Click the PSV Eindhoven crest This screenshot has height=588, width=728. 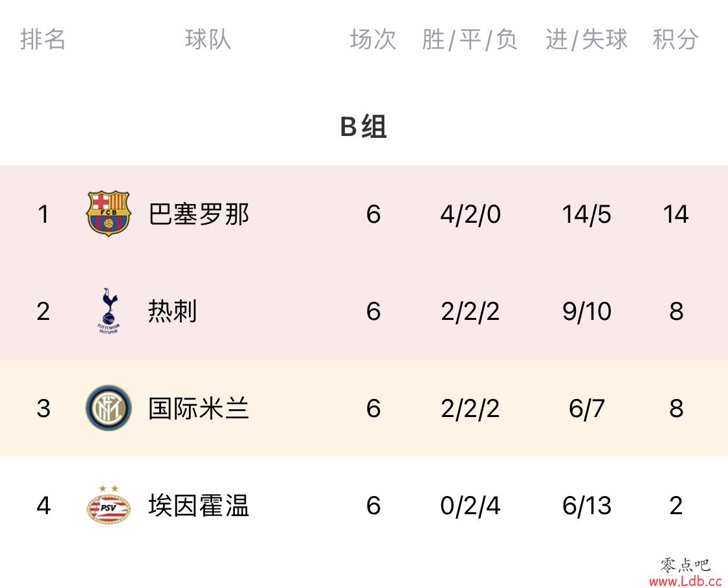tap(109, 505)
